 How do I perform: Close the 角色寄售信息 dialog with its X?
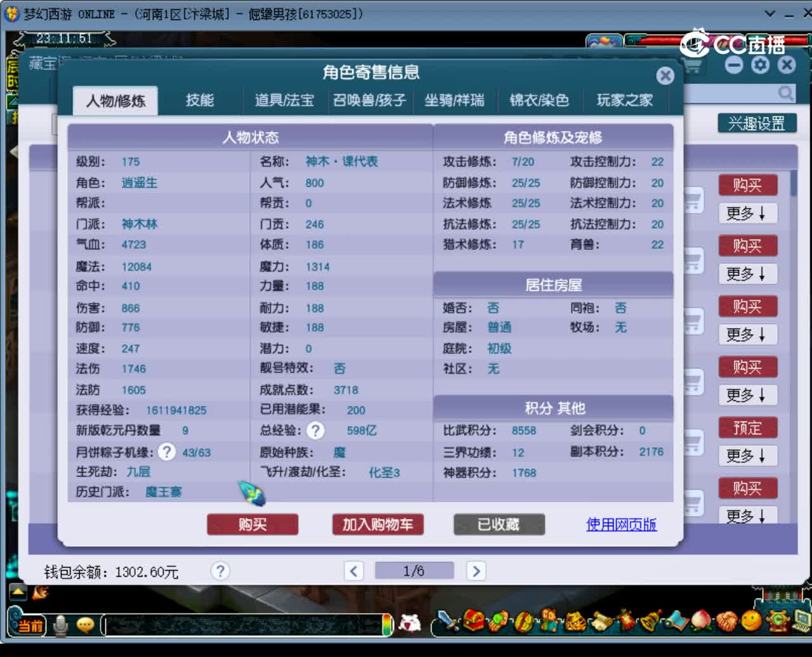pos(665,76)
